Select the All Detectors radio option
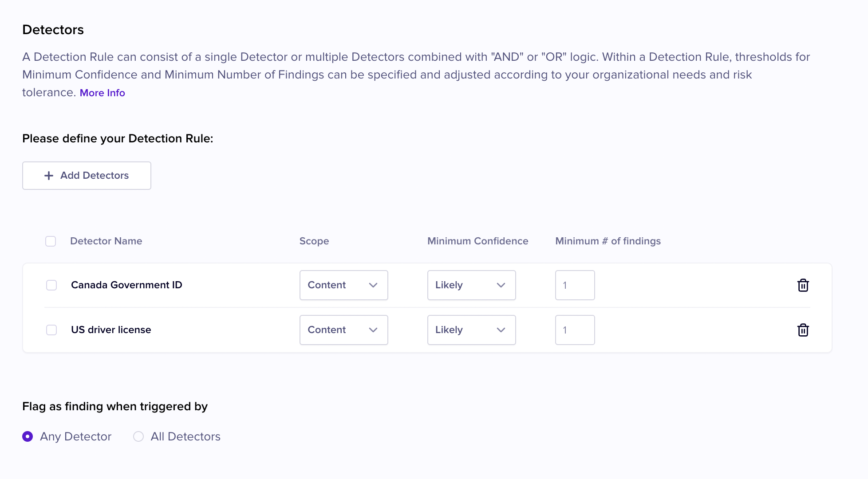 pyautogui.click(x=138, y=436)
